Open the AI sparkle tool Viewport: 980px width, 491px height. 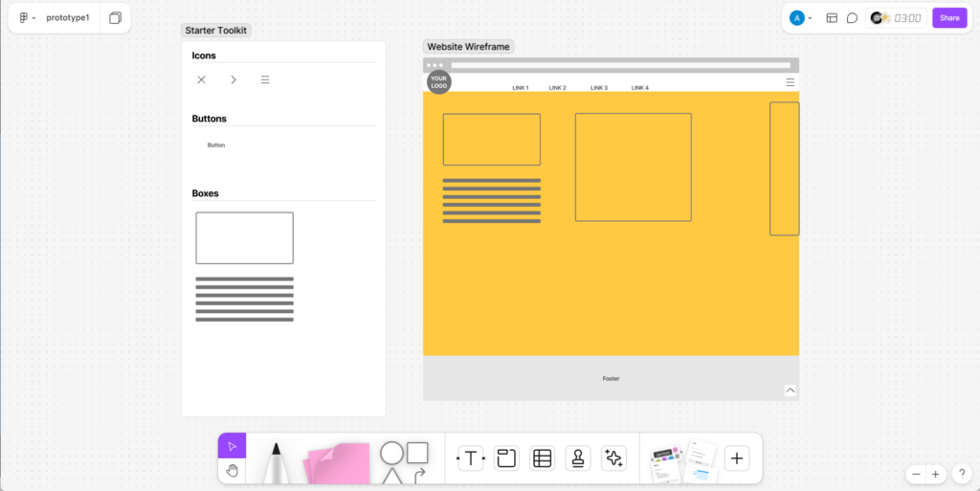click(x=613, y=458)
